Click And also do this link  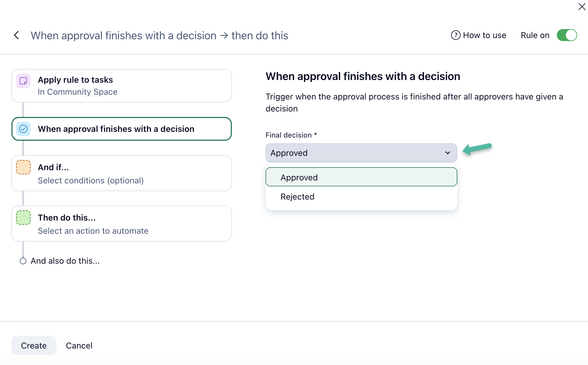tap(65, 261)
